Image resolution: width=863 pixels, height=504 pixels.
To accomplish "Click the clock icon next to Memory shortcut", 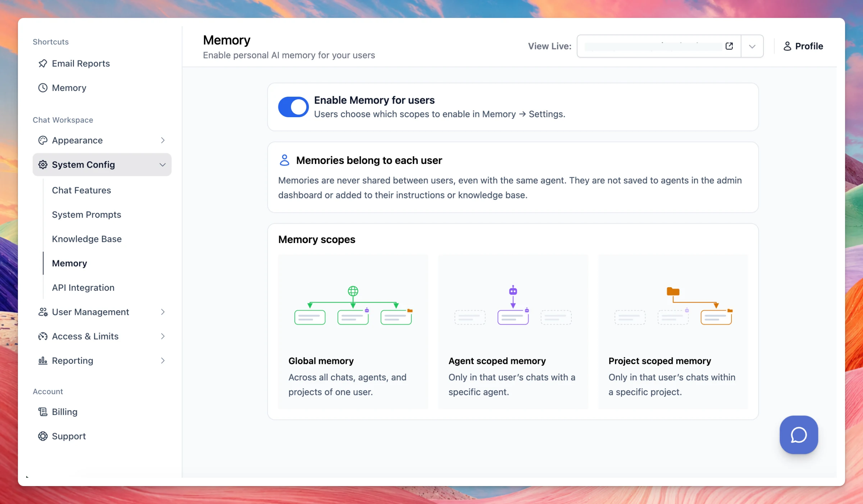I will 43,88.
